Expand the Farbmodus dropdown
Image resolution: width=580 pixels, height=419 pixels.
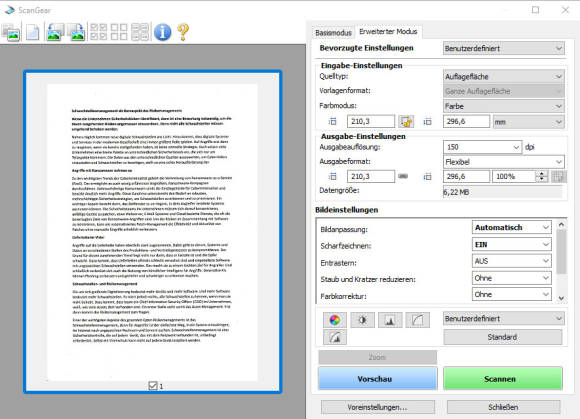[x=503, y=106]
